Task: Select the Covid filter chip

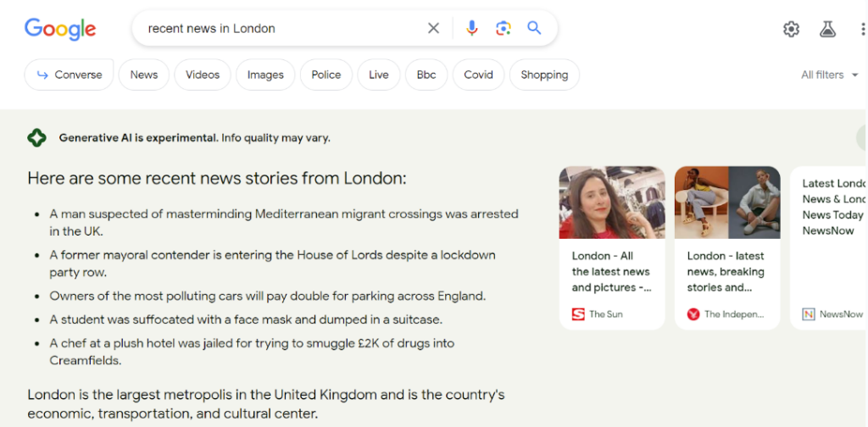Action: pos(478,75)
